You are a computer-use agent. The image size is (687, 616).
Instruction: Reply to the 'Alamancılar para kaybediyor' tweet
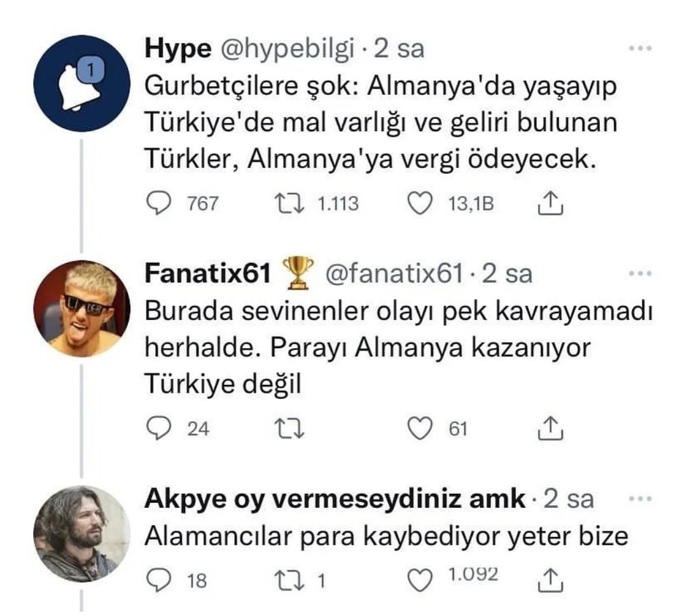coord(157,578)
